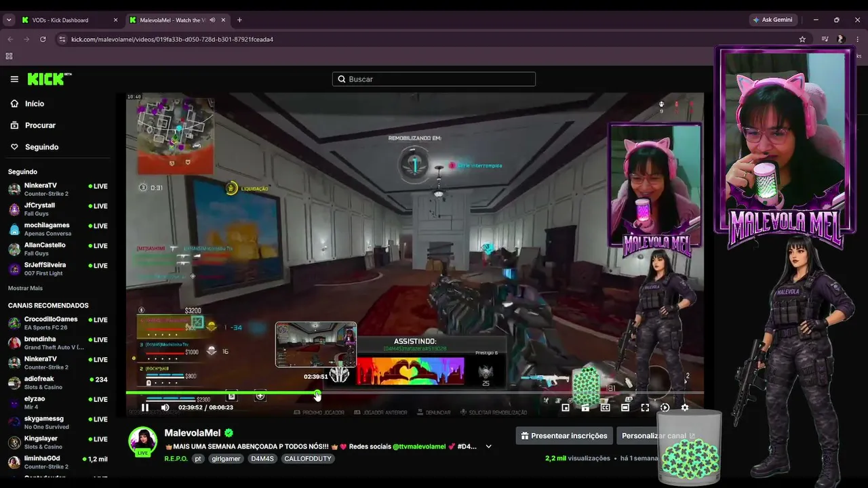The width and height of the screenshot is (868, 488).
Task: Click adiofreak's channel avatar
Action: 14,383
